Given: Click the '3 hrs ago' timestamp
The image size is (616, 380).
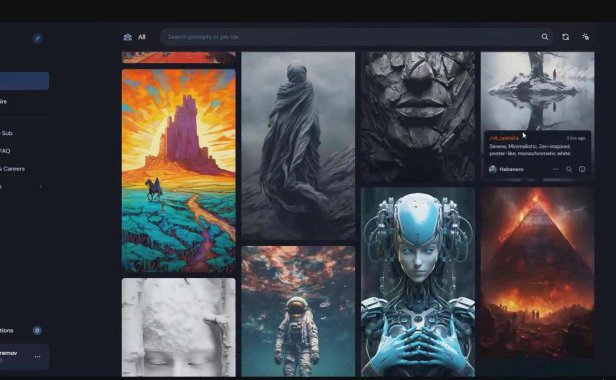Looking at the screenshot, I should click(576, 138).
